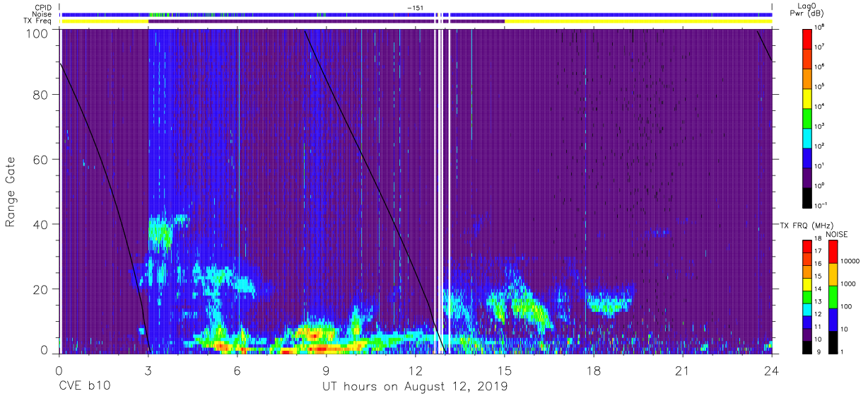Select the blue segment of NOISE colorbar

coord(833,318)
